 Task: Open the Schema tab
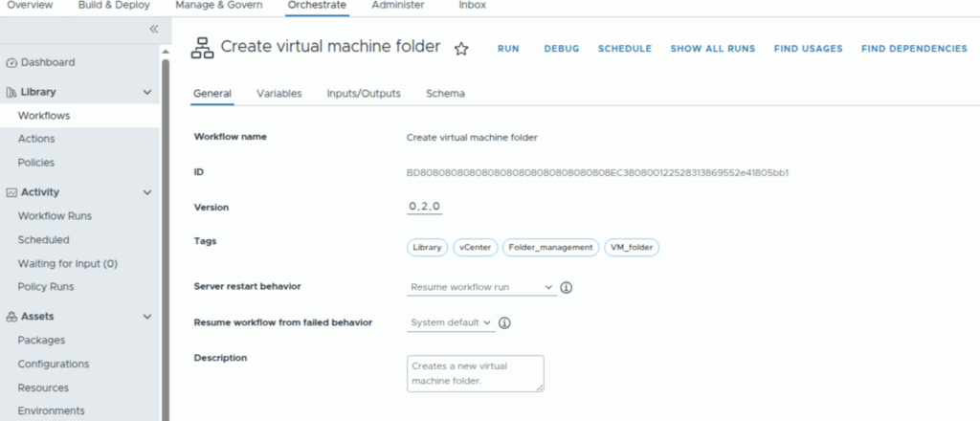click(x=445, y=94)
